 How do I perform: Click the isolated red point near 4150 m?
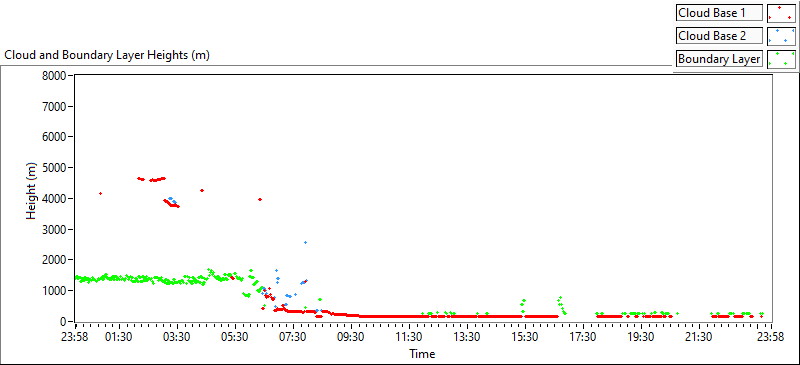pyautogui.click(x=101, y=193)
